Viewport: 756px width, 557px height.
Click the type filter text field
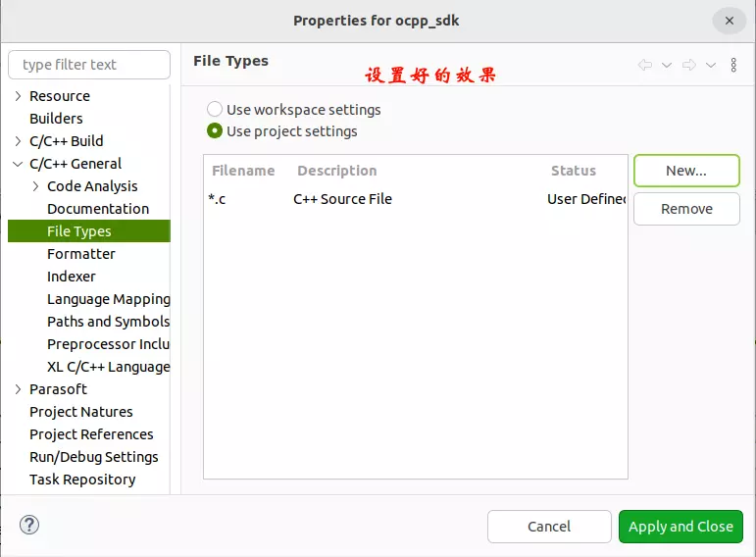[x=89, y=65]
